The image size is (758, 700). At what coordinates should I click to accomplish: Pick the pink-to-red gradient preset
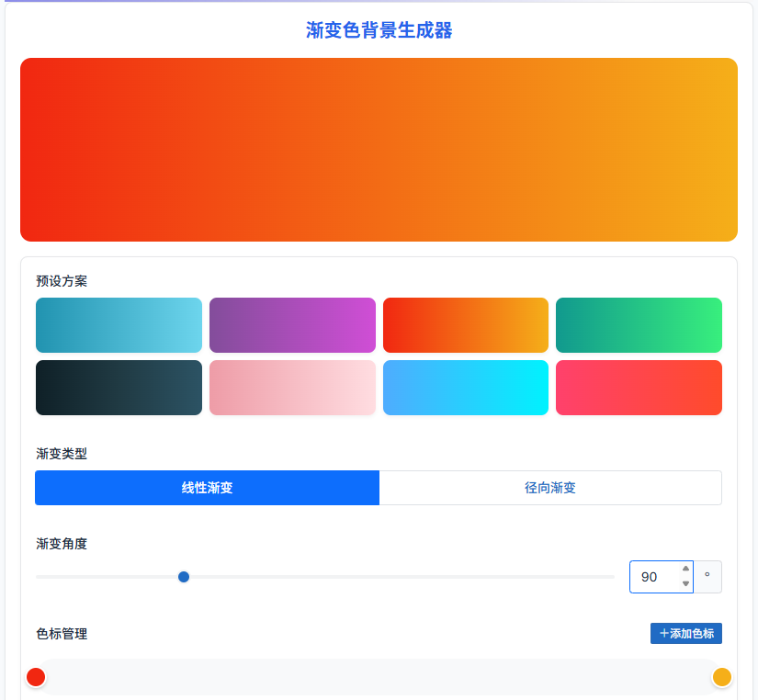click(x=639, y=388)
